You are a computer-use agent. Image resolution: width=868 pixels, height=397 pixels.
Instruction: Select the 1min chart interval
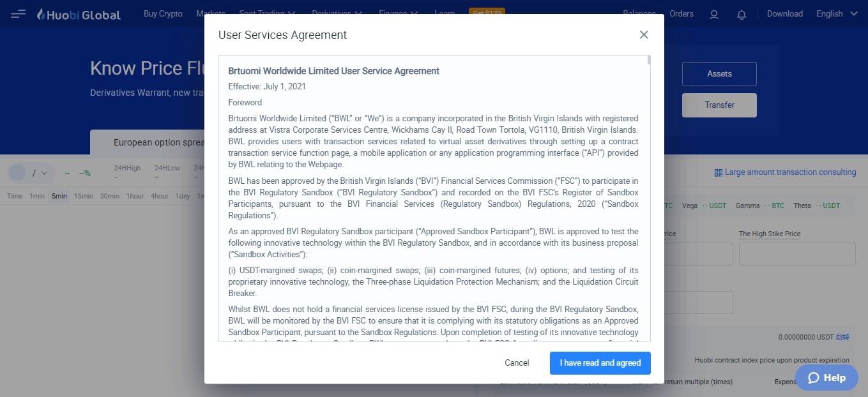pyautogui.click(x=37, y=196)
